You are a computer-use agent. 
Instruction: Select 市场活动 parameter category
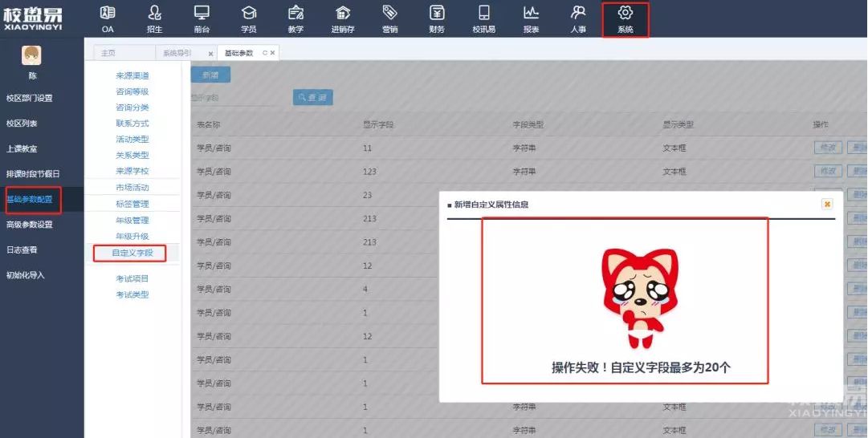[x=132, y=188]
